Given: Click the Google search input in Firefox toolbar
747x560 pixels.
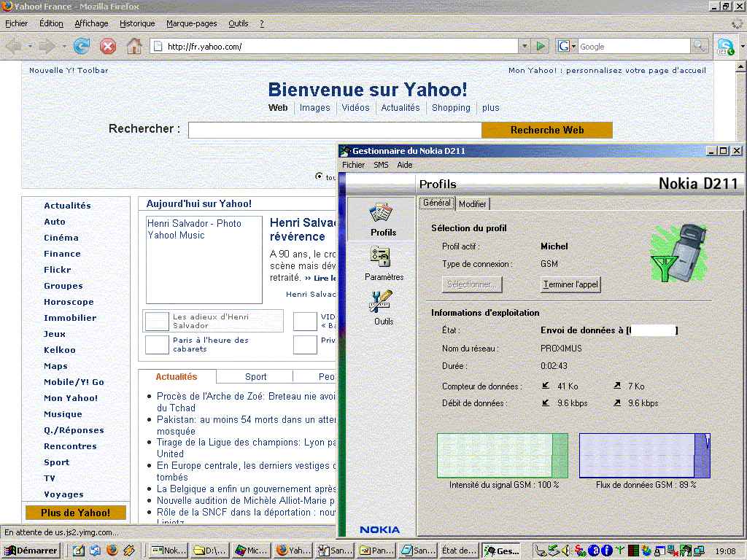Looking at the screenshot, I should 634,46.
